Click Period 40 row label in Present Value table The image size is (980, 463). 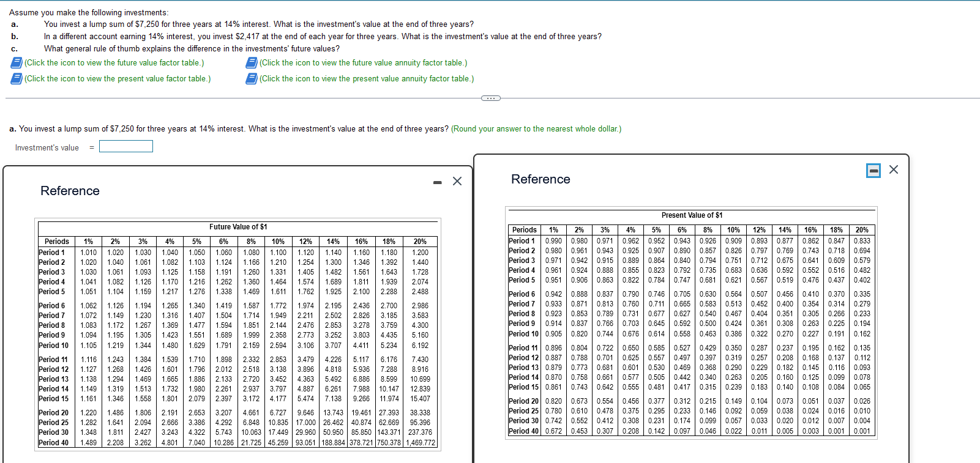point(524,431)
